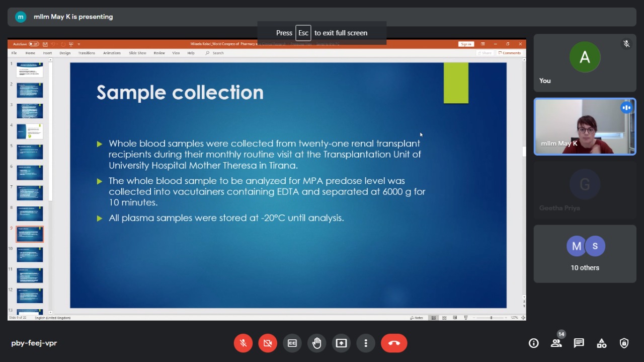Select slide 3 thumbnail
644x362 pixels.
tap(30, 111)
